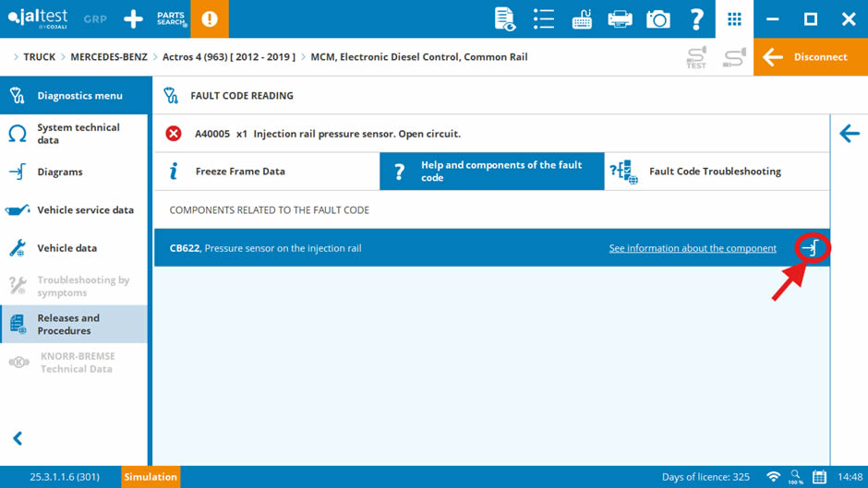Image resolution: width=868 pixels, height=488 pixels.
Task: Open diagram icon for component CB622
Action: point(811,248)
